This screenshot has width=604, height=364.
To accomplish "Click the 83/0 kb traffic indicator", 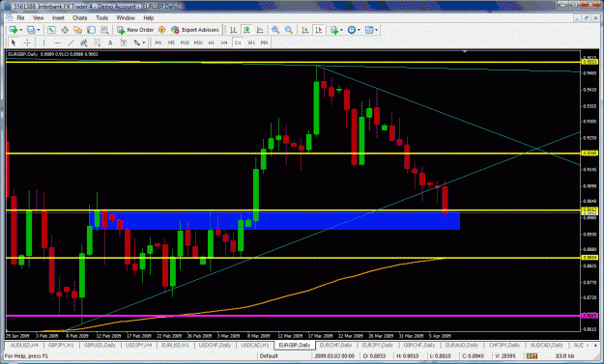I will [x=564, y=356].
